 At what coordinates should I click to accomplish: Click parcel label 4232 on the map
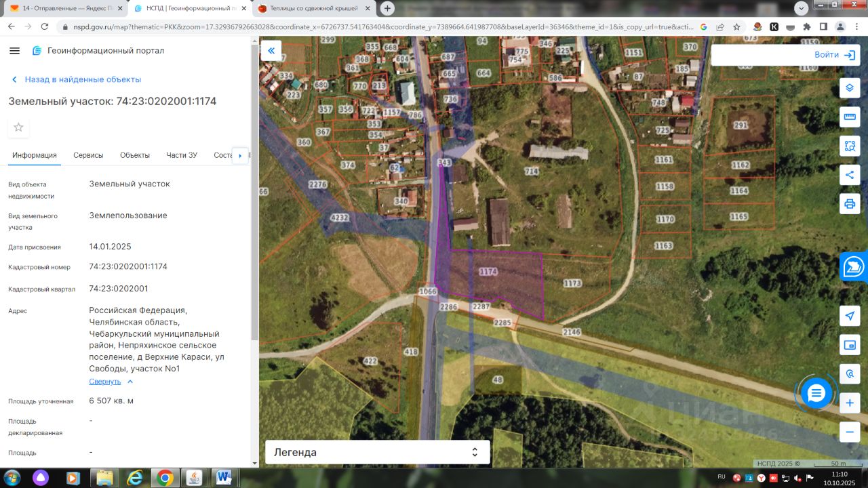339,218
